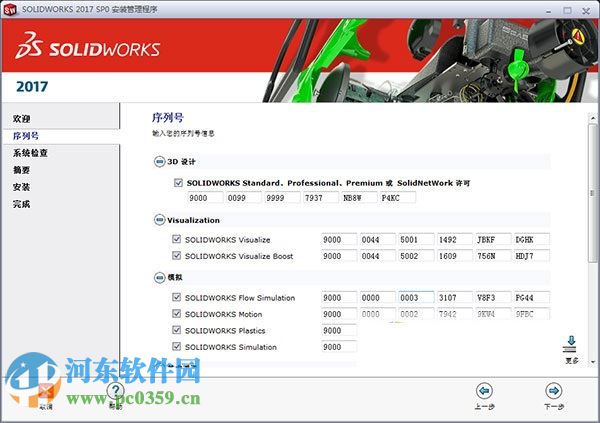Select 摘要 in the sidebar
The image size is (600, 423).
(x=21, y=170)
